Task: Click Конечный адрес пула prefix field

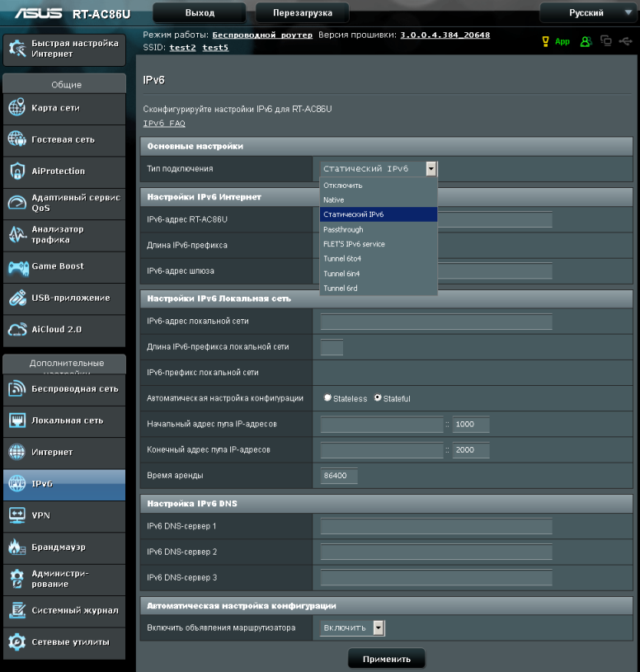Action: (x=382, y=450)
